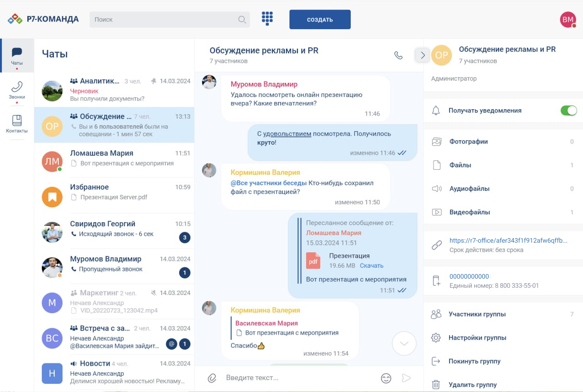Screen dimensions: 583x392
Task: Click the search magnifier icon
Action: 242,20
